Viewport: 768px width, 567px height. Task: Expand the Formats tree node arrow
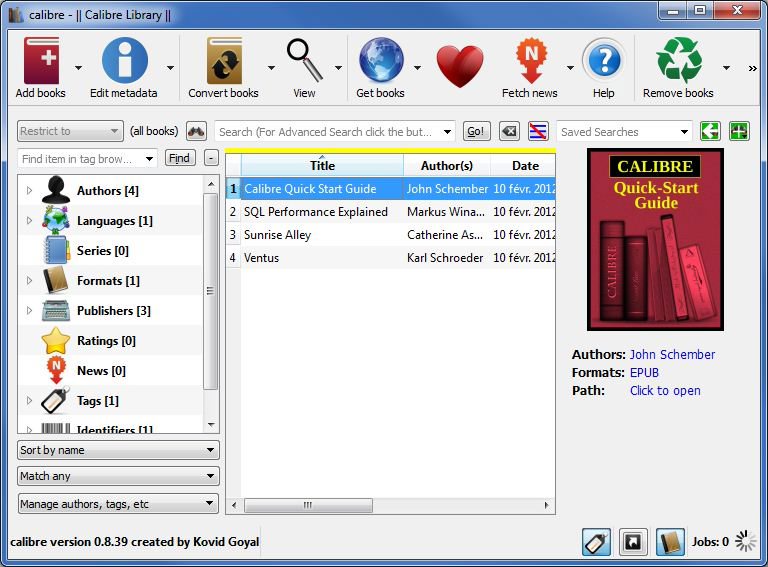pos(29,281)
